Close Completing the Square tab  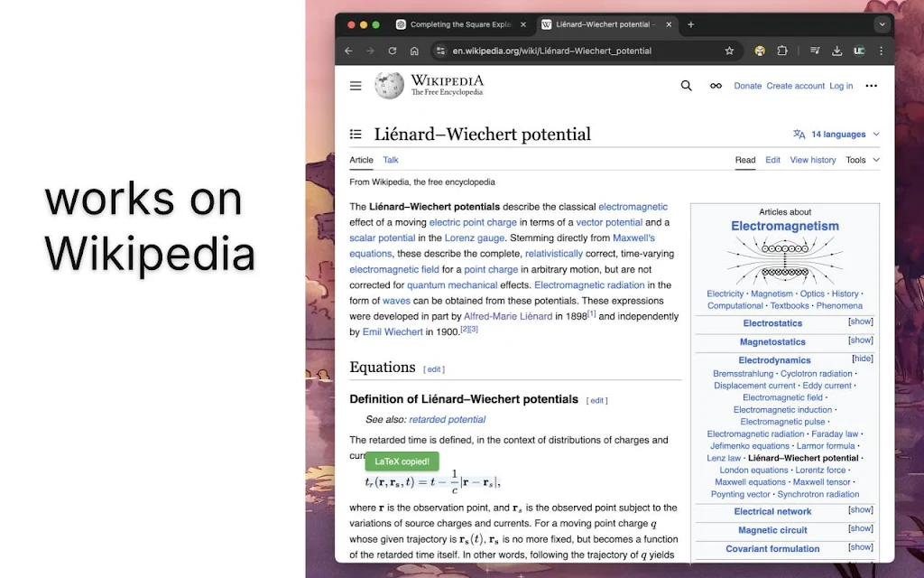point(522,24)
